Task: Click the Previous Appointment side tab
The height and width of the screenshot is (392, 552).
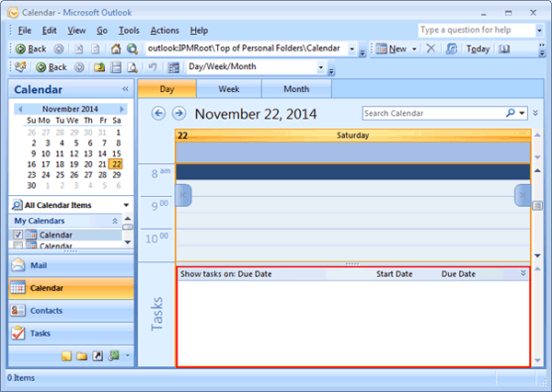Action: tap(183, 195)
